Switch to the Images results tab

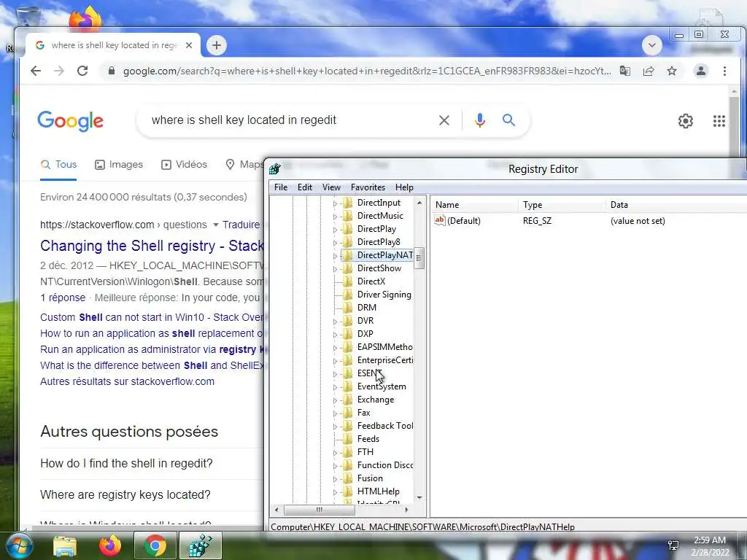119,164
